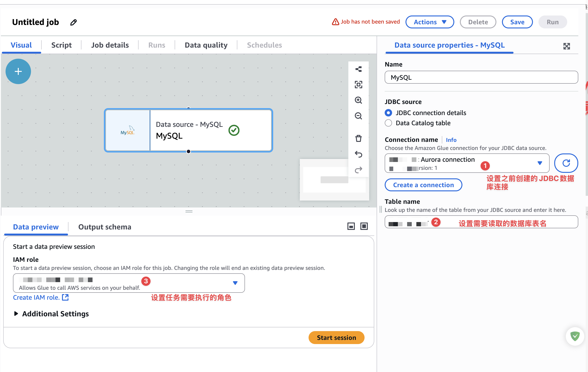
Task: Click the green check status on node
Action: click(234, 130)
